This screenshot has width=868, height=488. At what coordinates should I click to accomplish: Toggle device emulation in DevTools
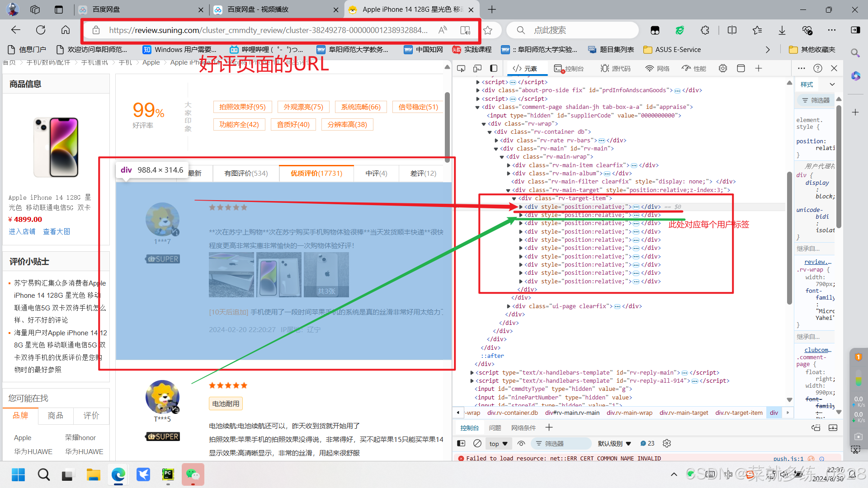point(477,69)
